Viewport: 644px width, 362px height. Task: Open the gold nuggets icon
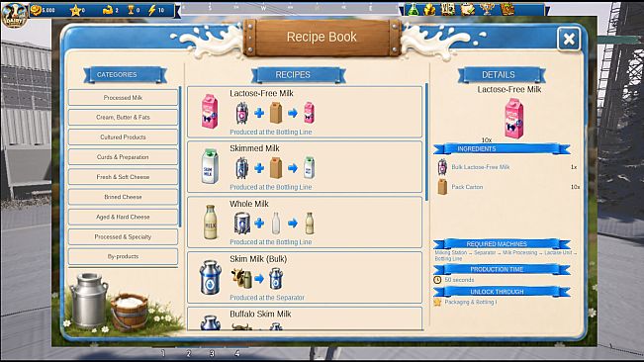(x=429, y=10)
